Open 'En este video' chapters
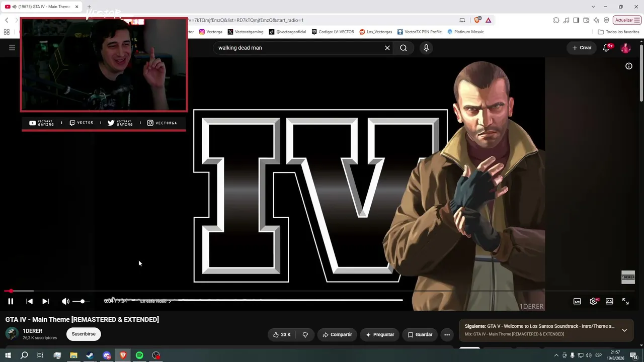 (x=155, y=301)
